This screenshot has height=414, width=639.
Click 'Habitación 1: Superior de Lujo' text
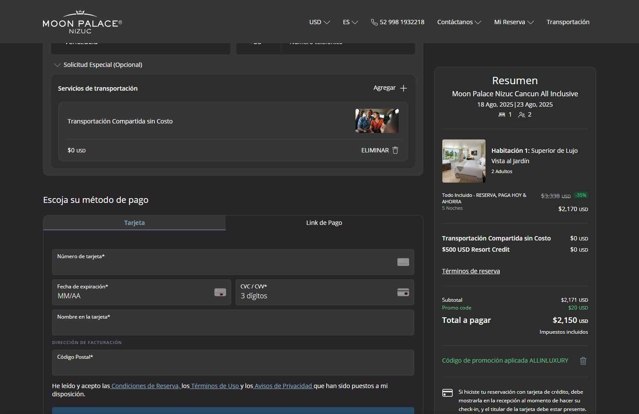pos(534,151)
